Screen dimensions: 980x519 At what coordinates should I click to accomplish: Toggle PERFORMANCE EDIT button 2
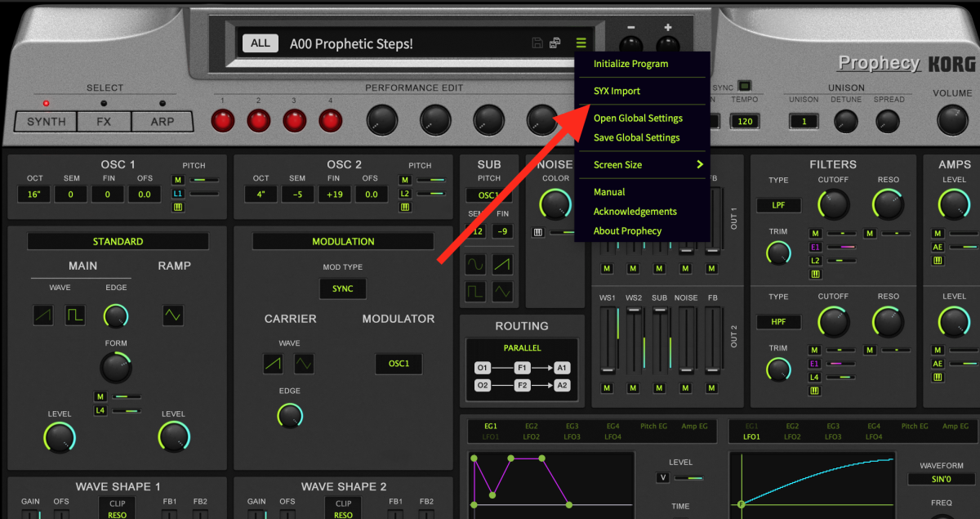click(x=258, y=121)
